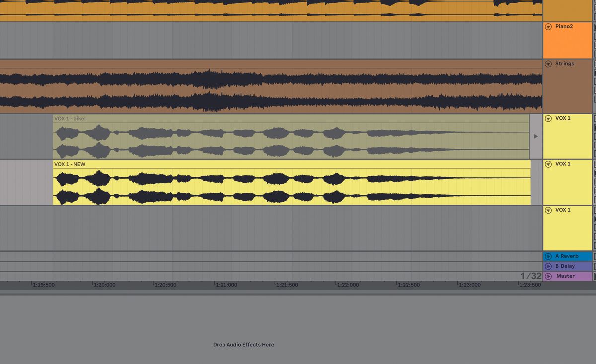Fold the empty VOX 1 track via its arrow
The height and width of the screenshot is (364, 596).
click(548, 210)
